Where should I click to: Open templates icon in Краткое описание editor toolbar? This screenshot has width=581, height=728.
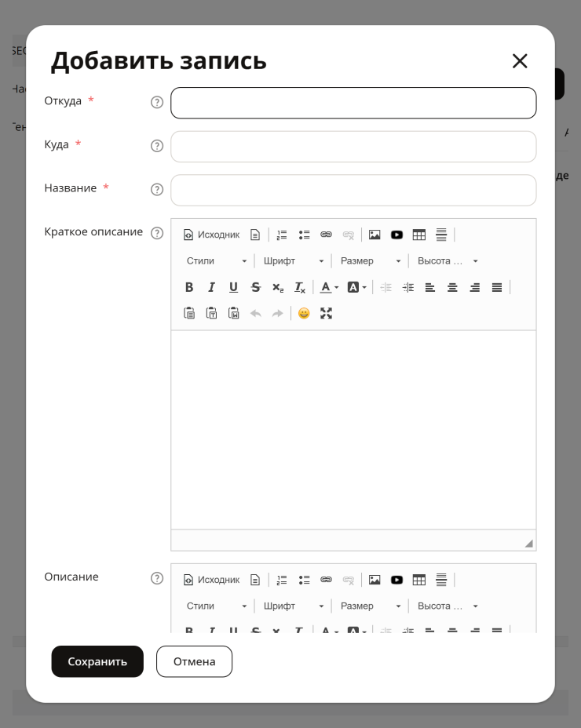tap(254, 235)
